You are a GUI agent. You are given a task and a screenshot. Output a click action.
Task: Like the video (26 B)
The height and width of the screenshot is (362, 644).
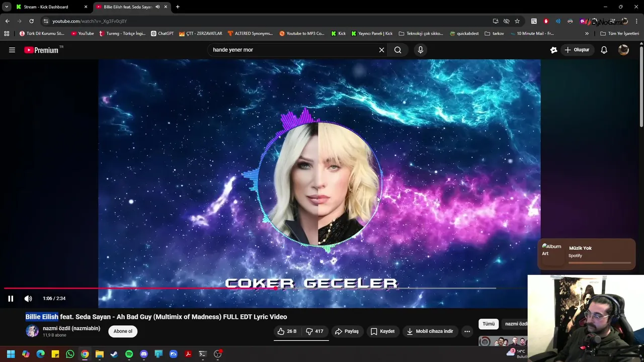click(287, 331)
